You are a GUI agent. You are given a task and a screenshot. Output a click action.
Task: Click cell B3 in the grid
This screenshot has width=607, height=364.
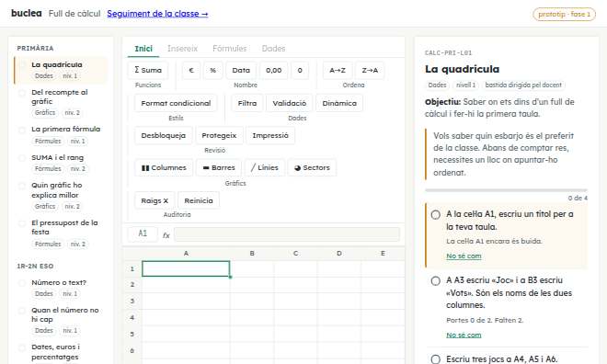(252, 301)
